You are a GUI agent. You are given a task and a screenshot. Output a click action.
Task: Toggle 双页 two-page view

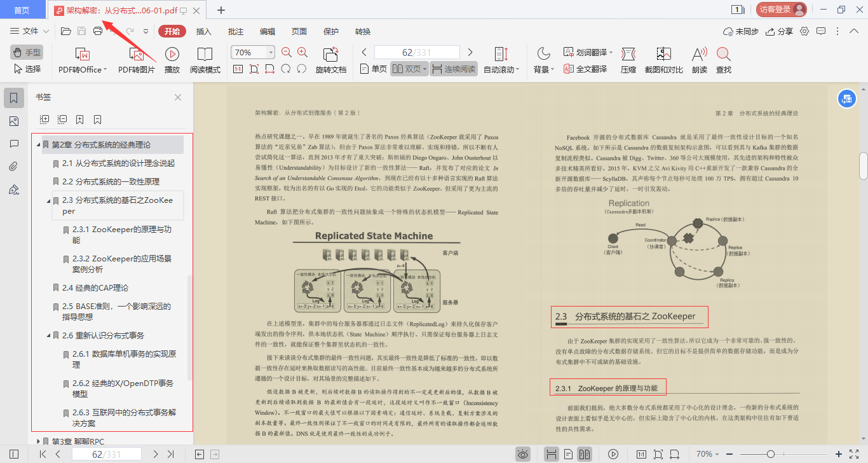409,69
